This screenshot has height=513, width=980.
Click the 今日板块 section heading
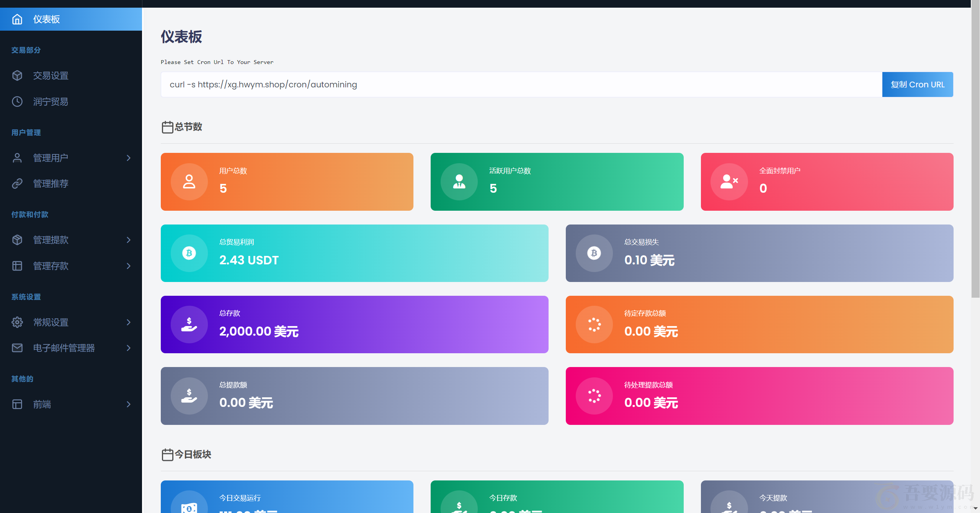pos(193,454)
